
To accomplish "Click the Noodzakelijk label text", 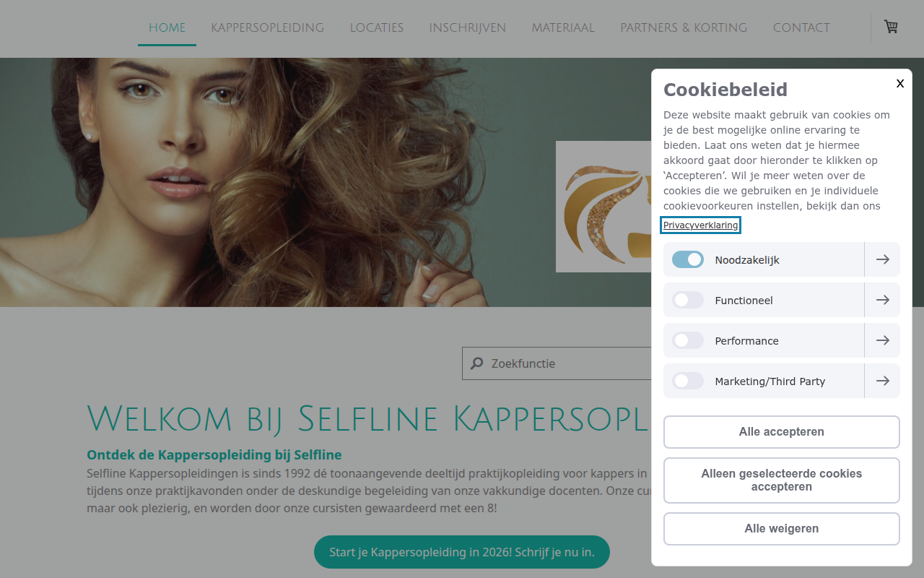I will (x=747, y=260).
